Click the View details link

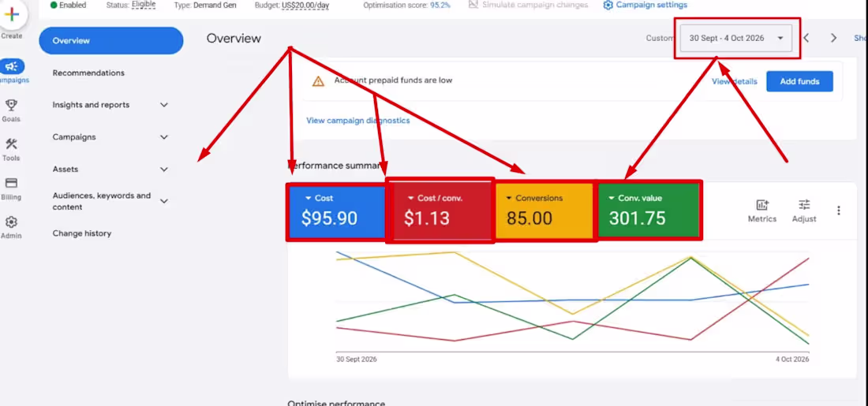(734, 81)
